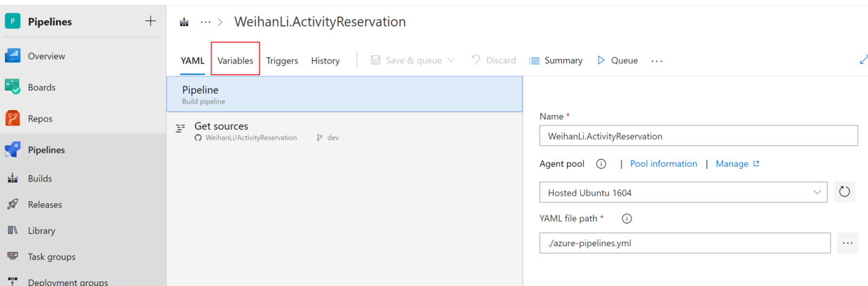The image size is (868, 286).
Task: Expand the Save & queue dropdown arrow
Action: tap(451, 61)
